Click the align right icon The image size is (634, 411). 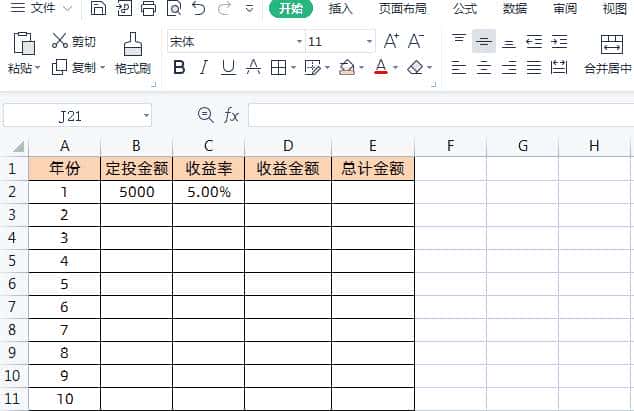(509, 67)
